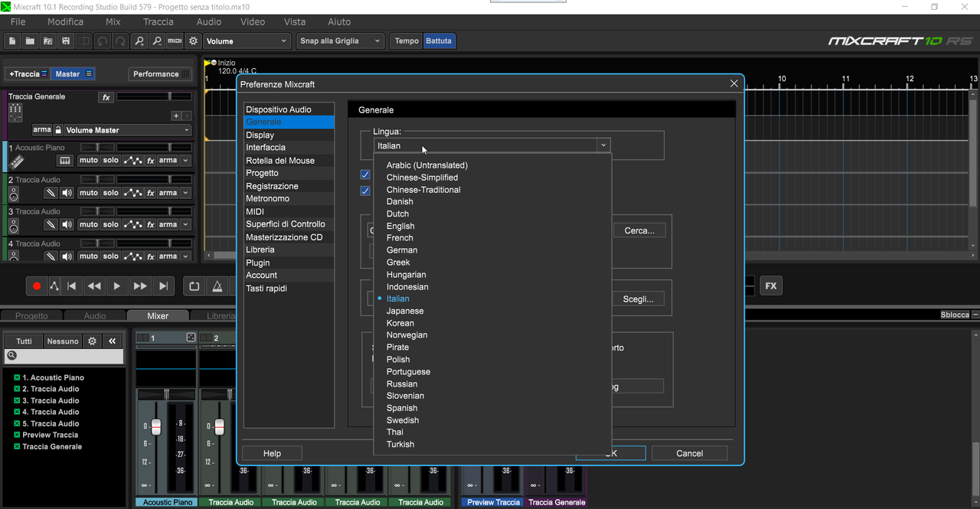Click the Save floppy disk icon
This screenshot has height=509, width=980.
(66, 41)
